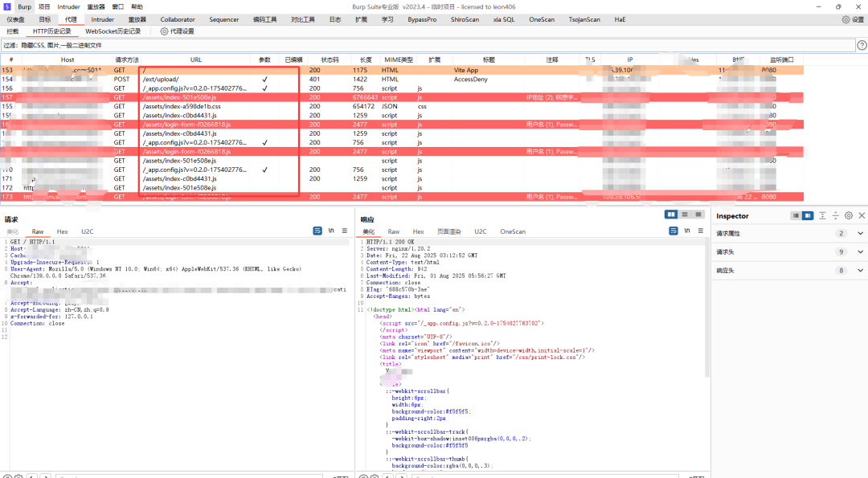Open WebSocket历史记录 sub-tab

113,31
